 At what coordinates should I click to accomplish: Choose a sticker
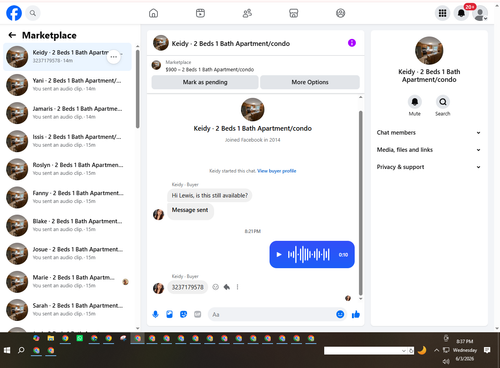click(183, 314)
